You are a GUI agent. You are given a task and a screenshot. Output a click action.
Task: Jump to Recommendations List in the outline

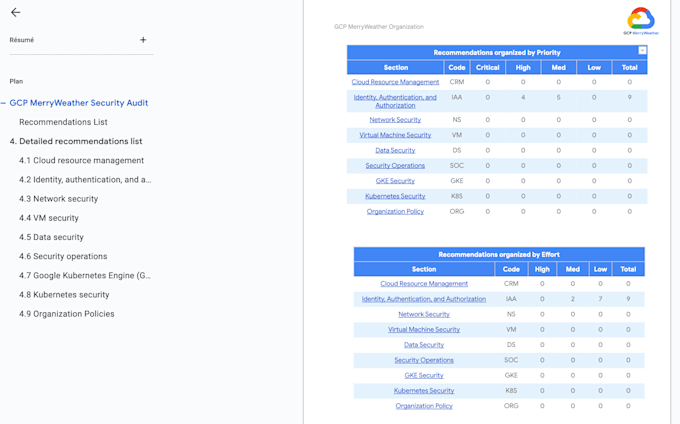(63, 122)
